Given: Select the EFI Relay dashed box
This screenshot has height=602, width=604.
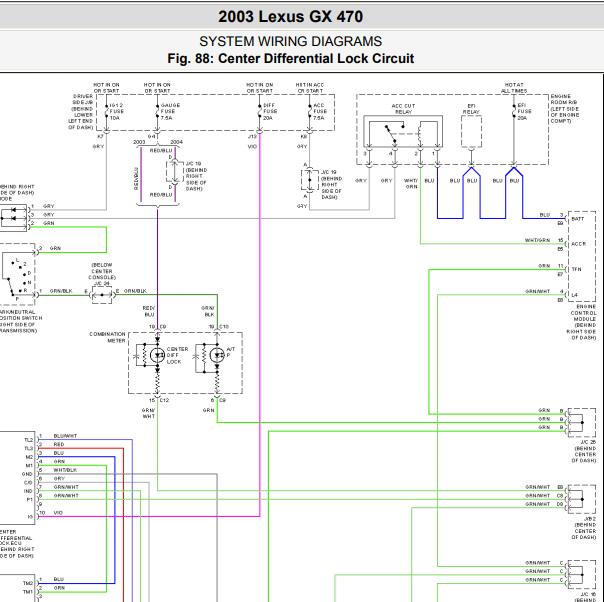Looking at the screenshot, I should tap(471, 132).
